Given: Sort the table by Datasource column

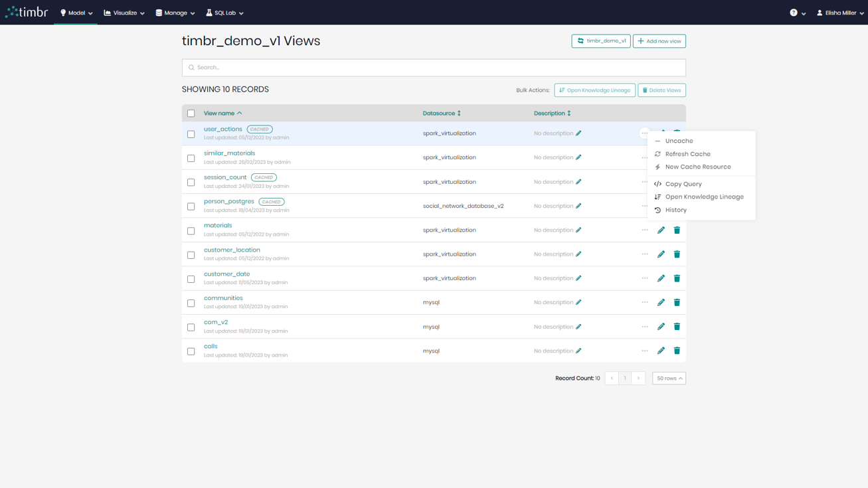Looking at the screenshot, I should [442, 113].
